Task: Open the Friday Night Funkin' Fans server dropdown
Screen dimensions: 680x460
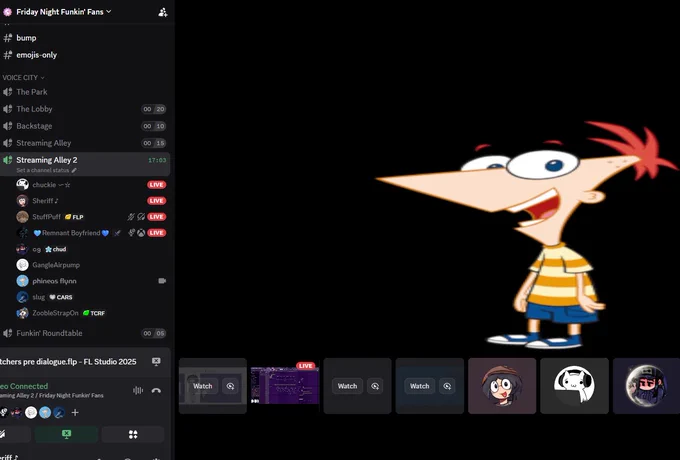Action: pos(63,12)
